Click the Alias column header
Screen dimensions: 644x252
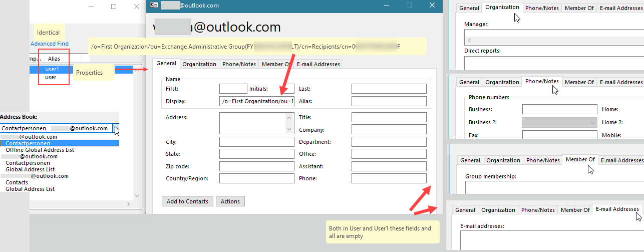tap(54, 59)
